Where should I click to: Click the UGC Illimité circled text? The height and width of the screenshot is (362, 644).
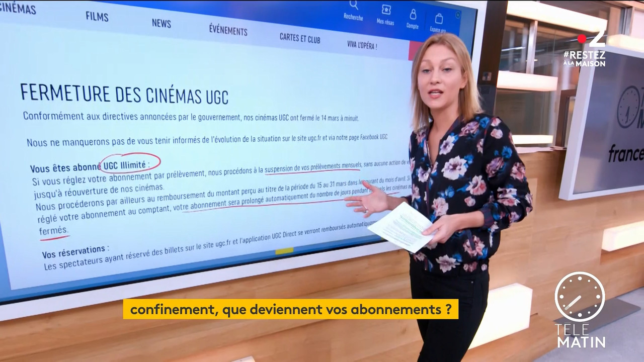click(124, 165)
